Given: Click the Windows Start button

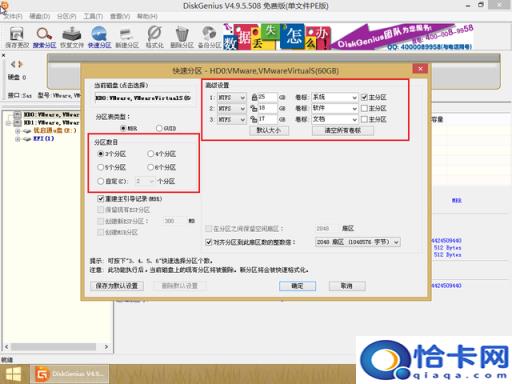Looking at the screenshot, I should click(x=14, y=374).
